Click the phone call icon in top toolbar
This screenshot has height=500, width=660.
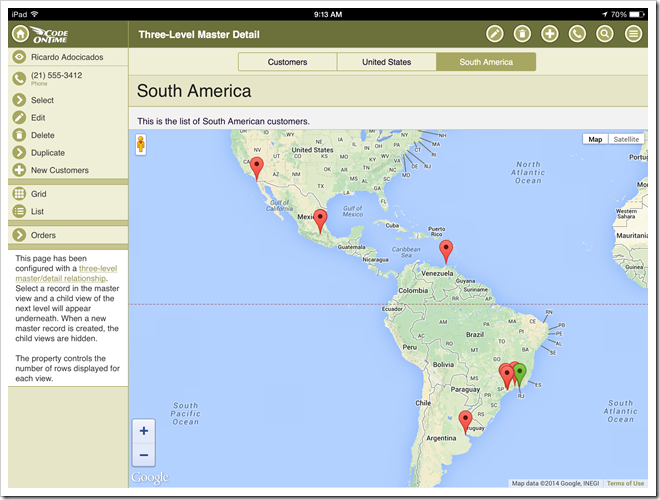577,34
